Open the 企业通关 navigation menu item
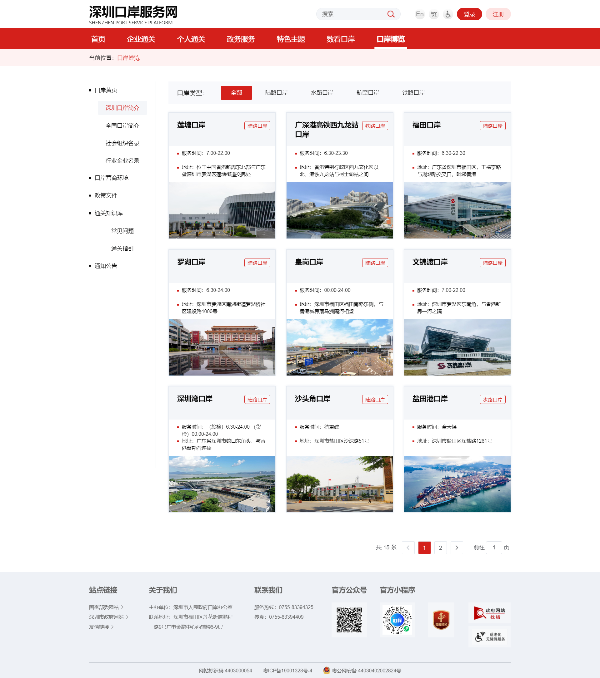Viewport: 600px width, 678px height. coord(141,38)
